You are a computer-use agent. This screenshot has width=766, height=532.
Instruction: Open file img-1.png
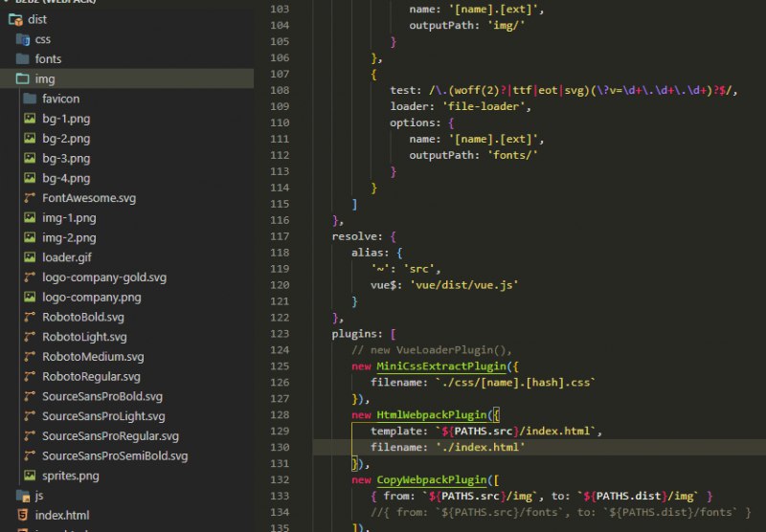(69, 218)
